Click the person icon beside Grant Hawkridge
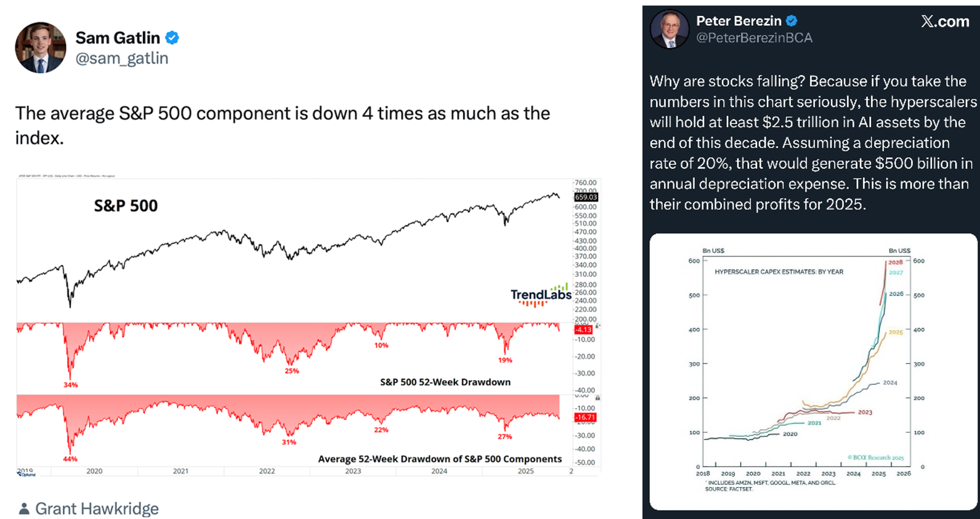This screenshot has width=980, height=519. [x=24, y=509]
